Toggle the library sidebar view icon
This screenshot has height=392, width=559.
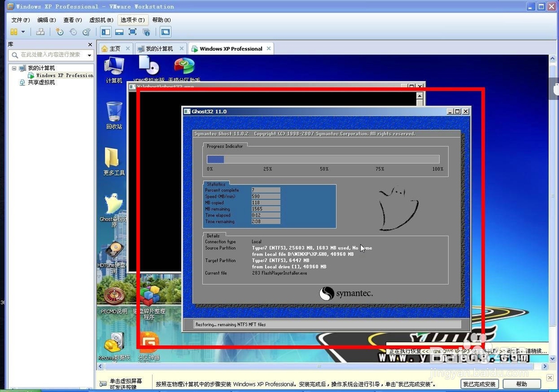106,32
